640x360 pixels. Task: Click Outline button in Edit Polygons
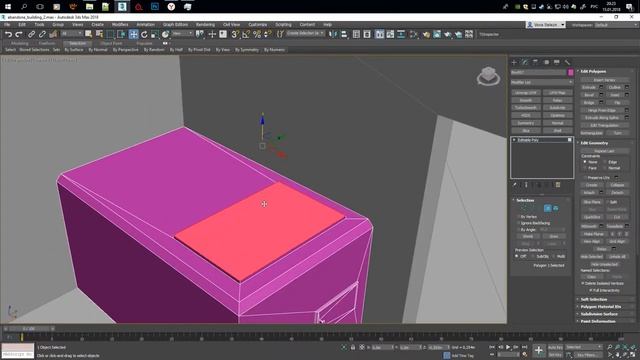pos(614,87)
